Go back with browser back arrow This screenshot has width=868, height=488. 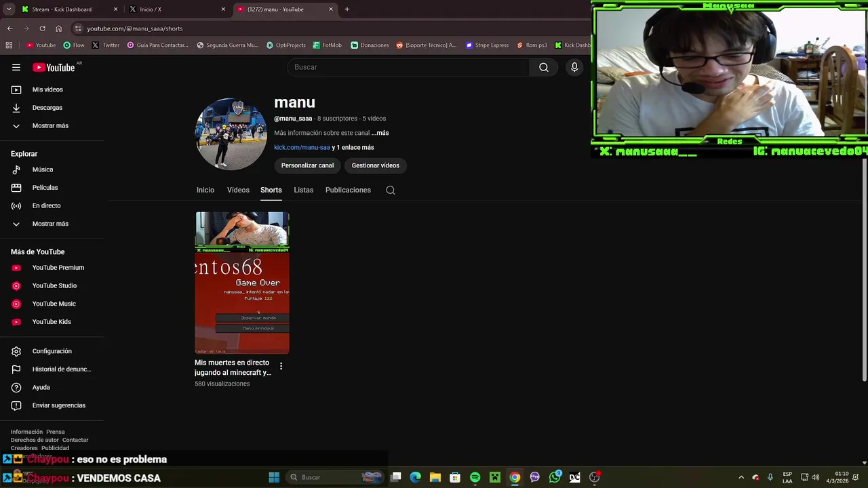point(9,28)
